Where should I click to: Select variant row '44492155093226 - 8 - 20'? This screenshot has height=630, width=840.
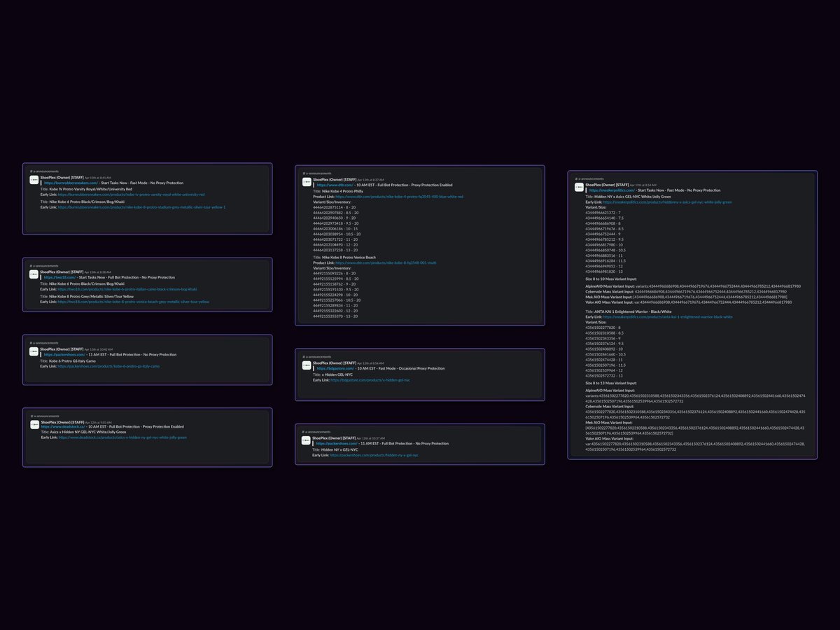tap(335, 274)
